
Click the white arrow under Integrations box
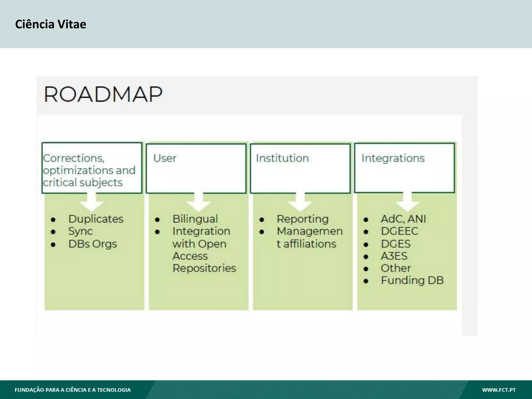[x=407, y=202]
